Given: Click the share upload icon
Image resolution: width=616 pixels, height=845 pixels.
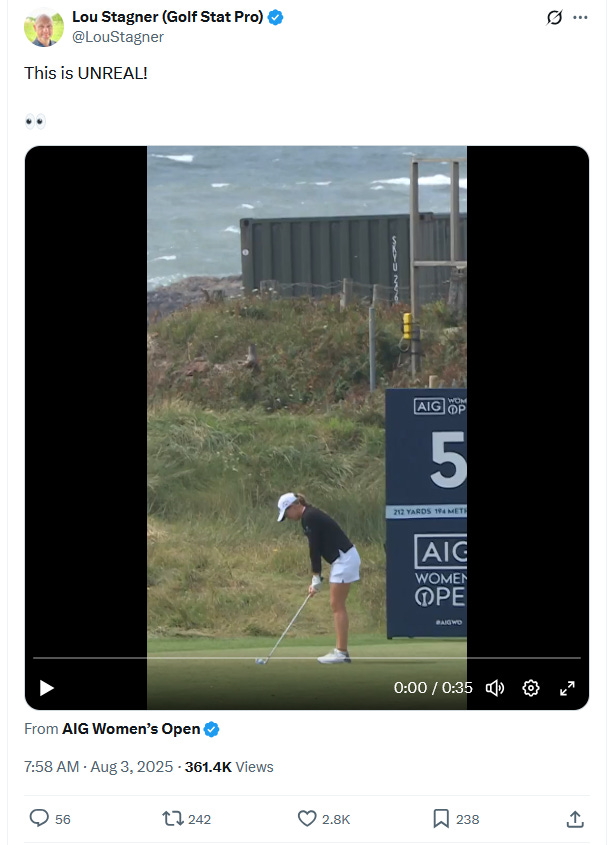Looking at the screenshot, I should click(575, 819).
